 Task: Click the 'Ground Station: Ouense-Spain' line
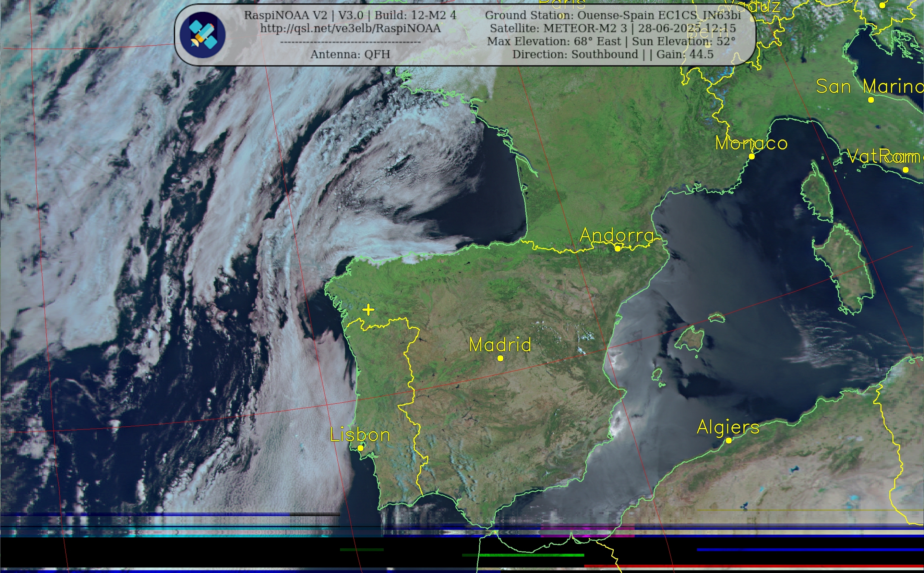pos(613,15)
